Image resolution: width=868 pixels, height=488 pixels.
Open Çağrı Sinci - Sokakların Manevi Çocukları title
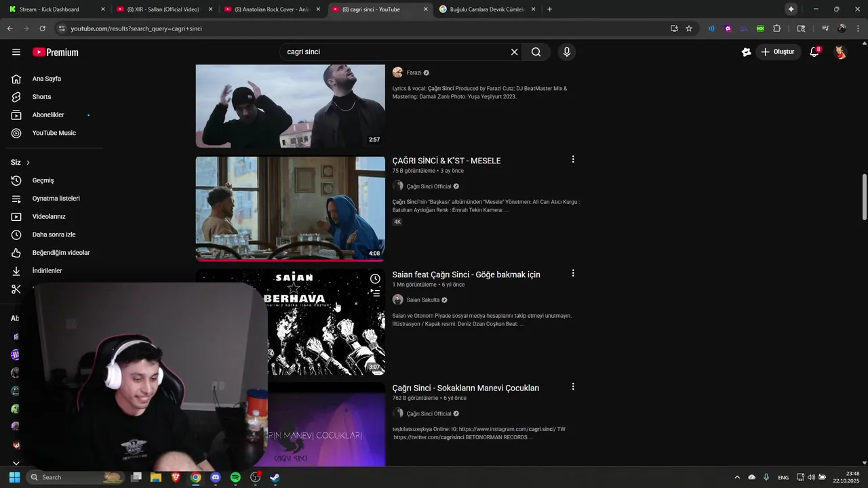pyautogui.click(x=465, y=388)
